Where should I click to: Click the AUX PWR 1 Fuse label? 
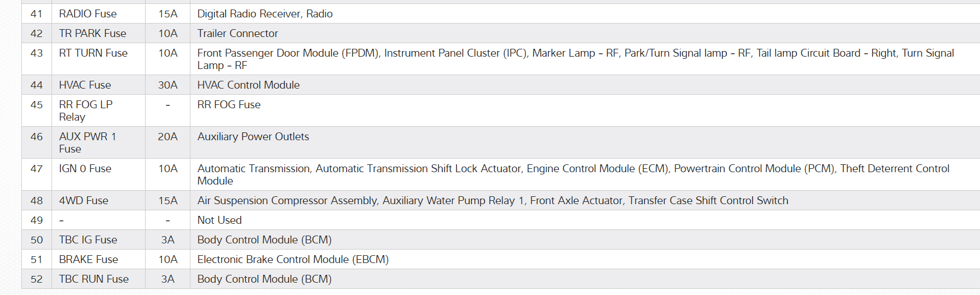coord(87,142)
